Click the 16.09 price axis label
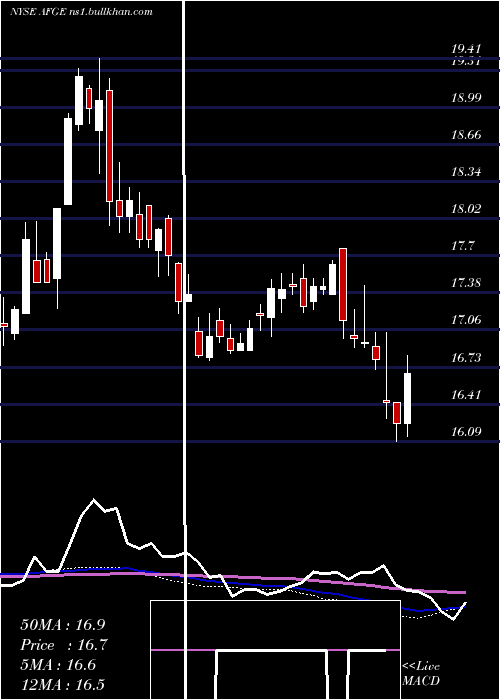This screenshot has height=700, width=500. click(x=466, y=432)
